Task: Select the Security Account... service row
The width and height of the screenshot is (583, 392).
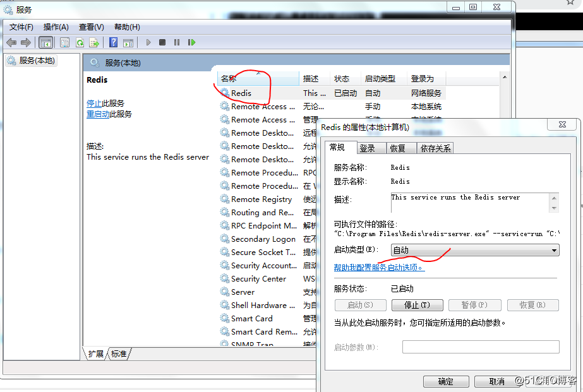Action: click(x=267, y=265)
